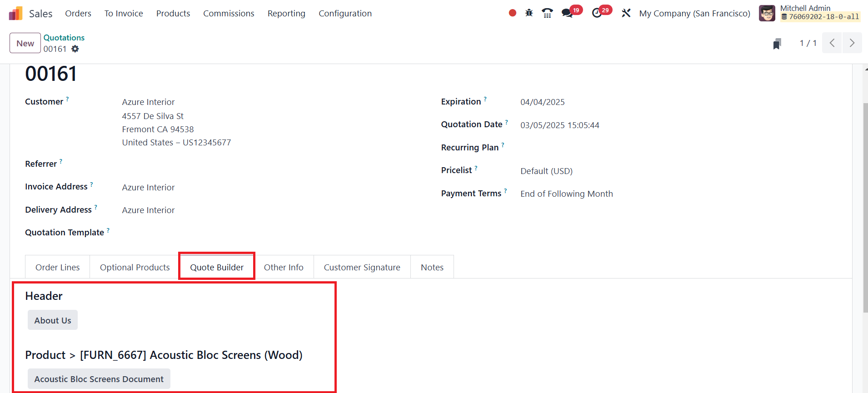Viewport: 868px width, 393px height.
Task: Click the help mark beside Payment Terms
Action: 505,190
